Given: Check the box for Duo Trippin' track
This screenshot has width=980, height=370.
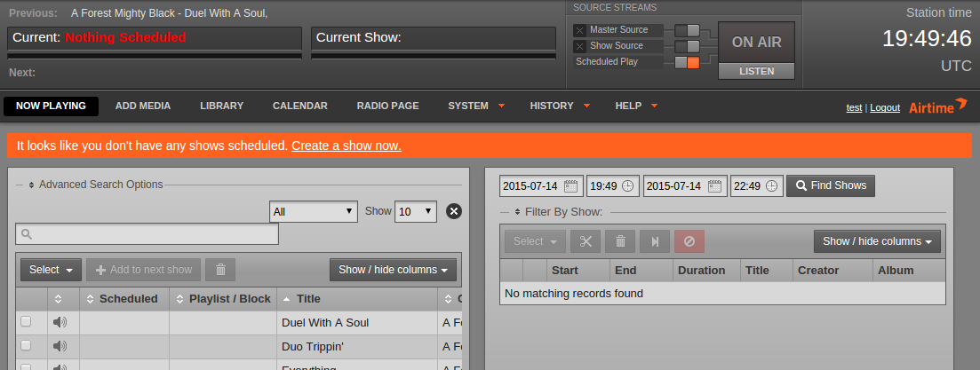Looking at the screenshot, I should [26, 344].
